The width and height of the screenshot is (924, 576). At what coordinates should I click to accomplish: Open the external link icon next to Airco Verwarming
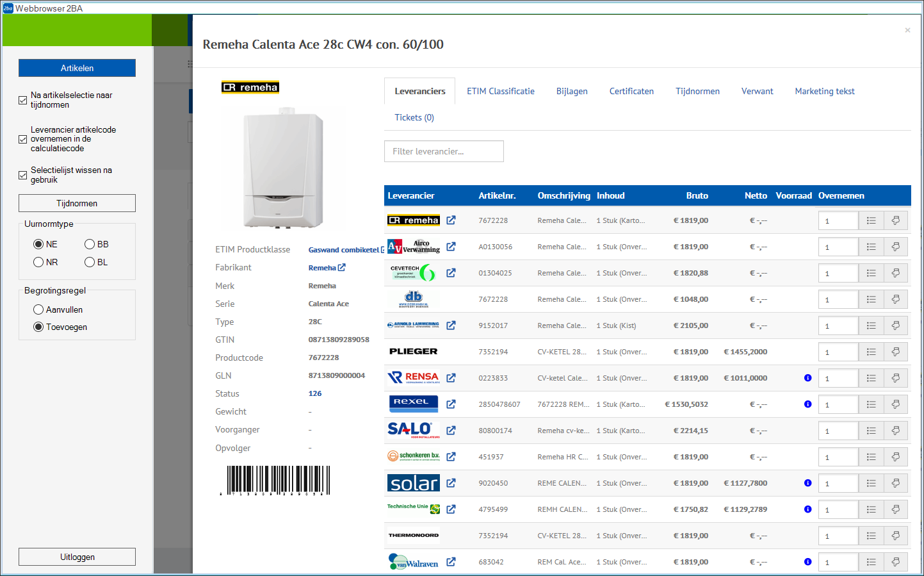point(451,247)
